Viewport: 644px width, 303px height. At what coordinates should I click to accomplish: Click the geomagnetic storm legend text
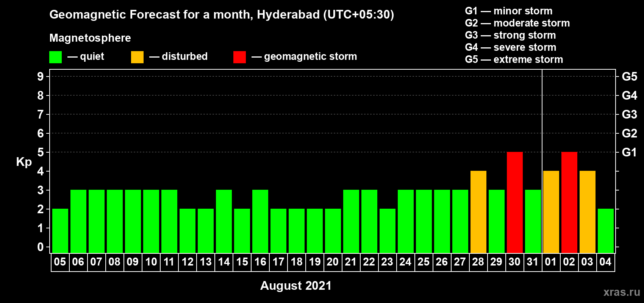coord(311,56)
